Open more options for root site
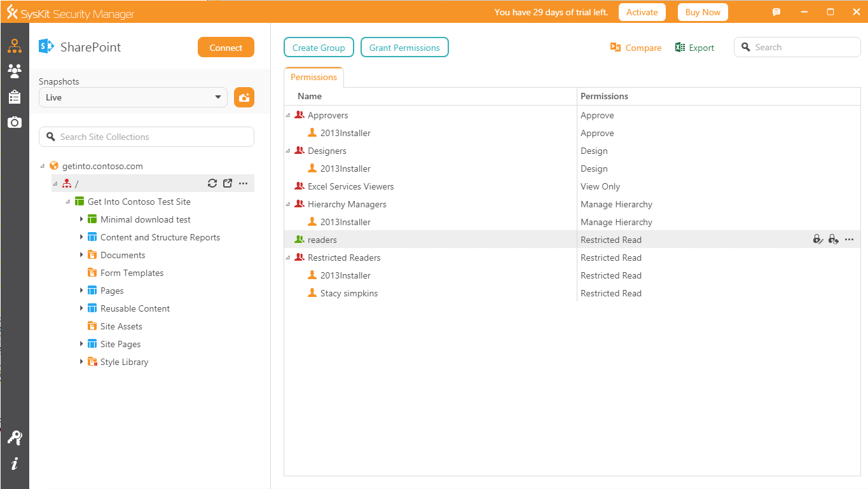The height and width of the screenshot is (489, 868). [243, 184]
